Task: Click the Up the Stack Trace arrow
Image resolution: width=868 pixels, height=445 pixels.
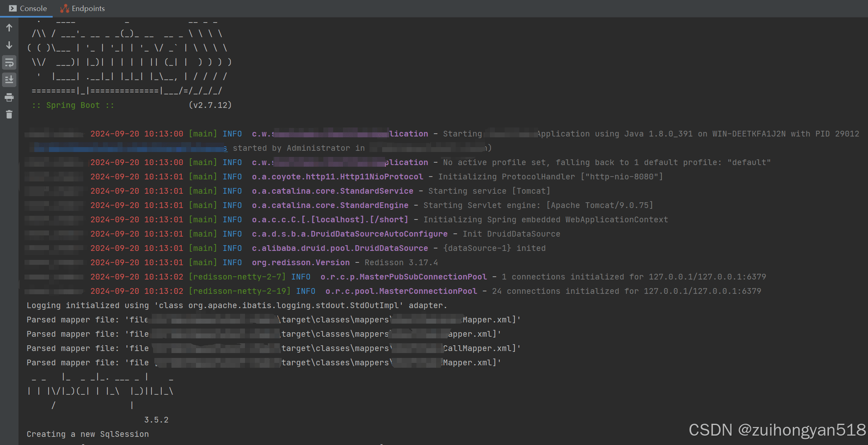Action: (9, 28)
